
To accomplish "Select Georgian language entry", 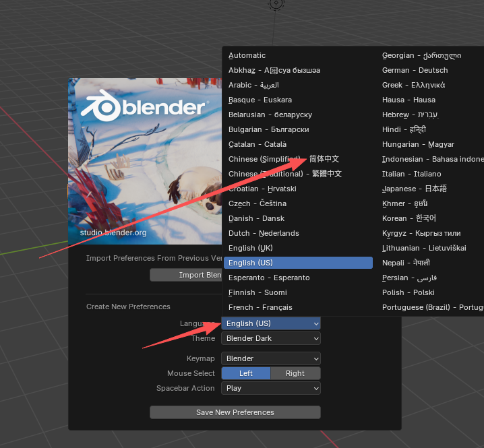I will click(431, 55).
